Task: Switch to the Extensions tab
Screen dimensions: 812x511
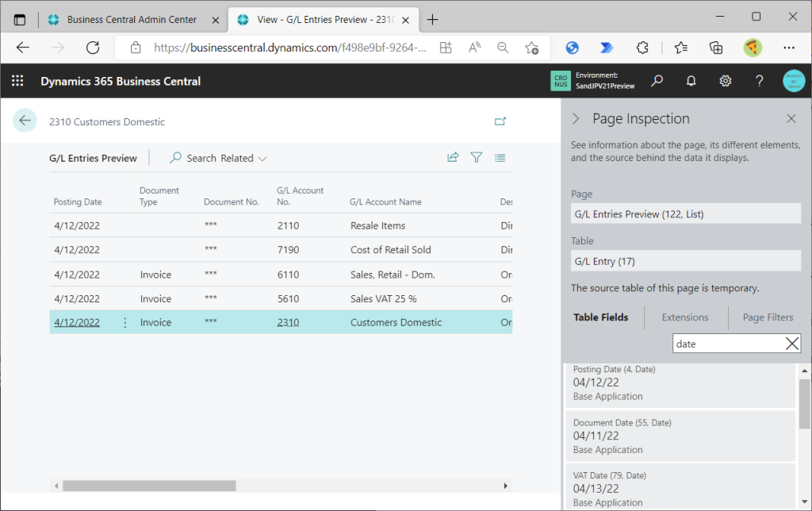Action: [x=685, y=317]
